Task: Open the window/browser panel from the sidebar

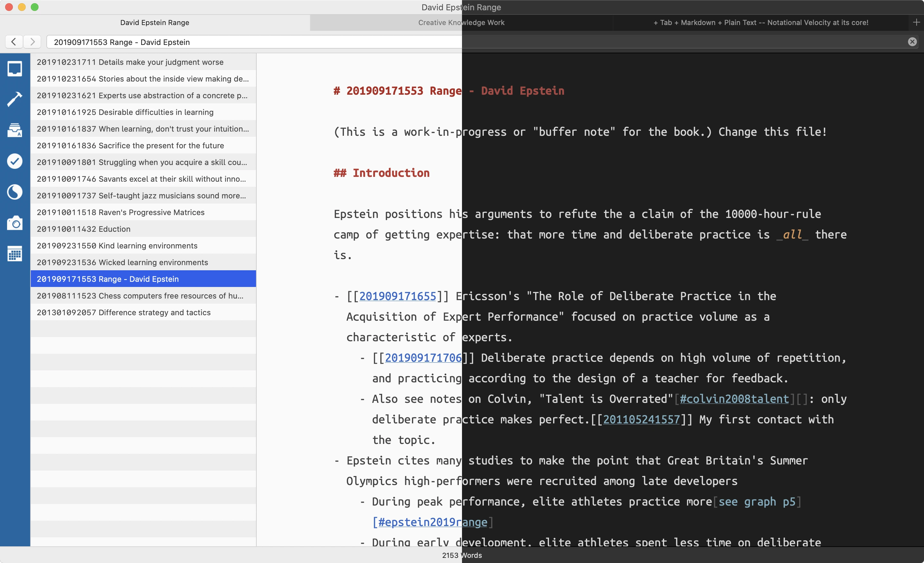Action: (15, 69)
